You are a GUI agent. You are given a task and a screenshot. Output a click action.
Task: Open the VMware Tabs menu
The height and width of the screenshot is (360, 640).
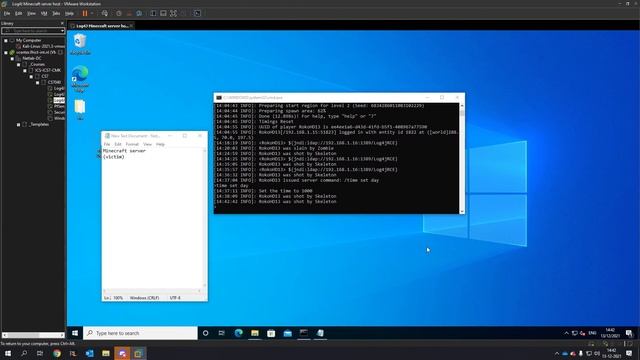[x=56, y=13]
